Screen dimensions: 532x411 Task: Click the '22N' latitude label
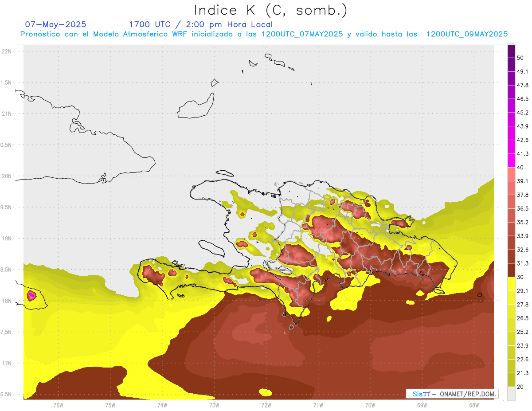pos(8,51)
